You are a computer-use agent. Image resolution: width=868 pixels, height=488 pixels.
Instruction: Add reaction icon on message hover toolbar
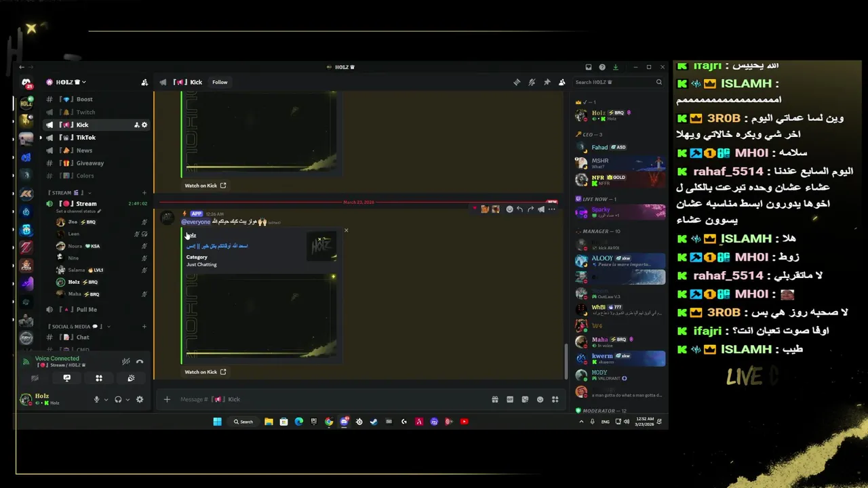(x=509, y=209)
